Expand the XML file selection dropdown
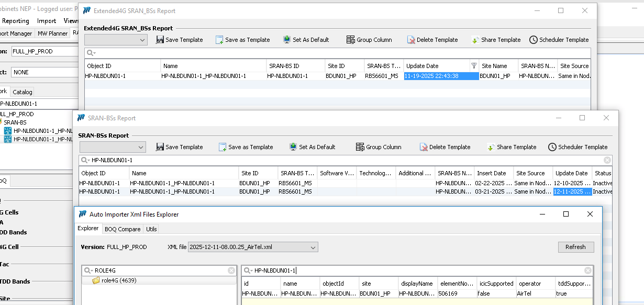Viewport: 644px width, 305px height. (313, 247)
